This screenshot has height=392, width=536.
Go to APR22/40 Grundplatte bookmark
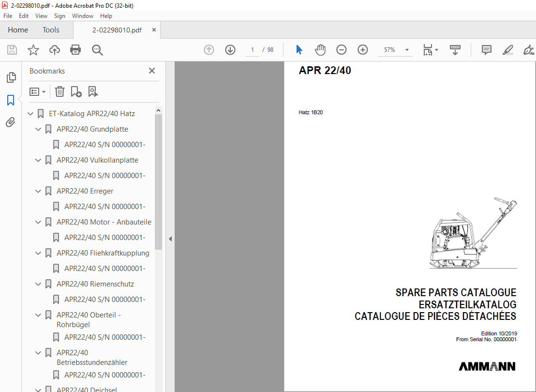92,129
